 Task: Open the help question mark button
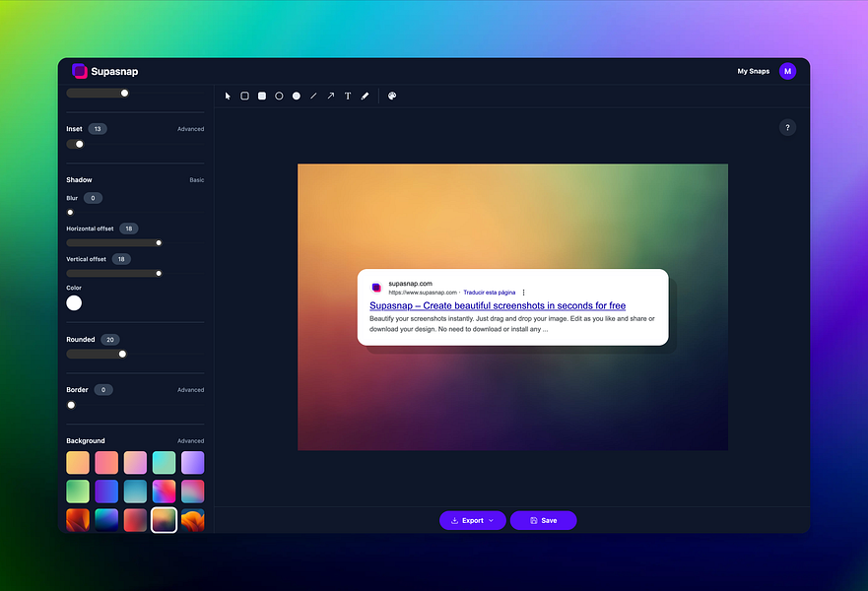point(787,128)
